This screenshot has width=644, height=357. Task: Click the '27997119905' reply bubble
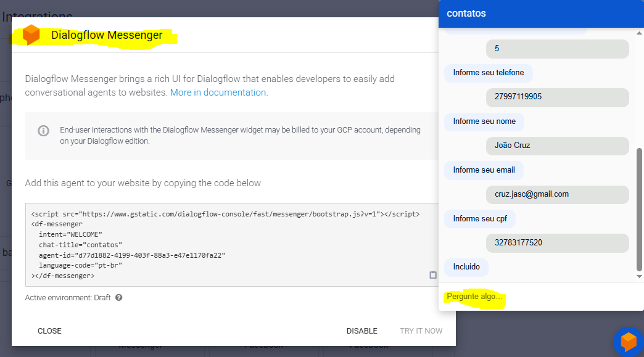[558, 97]
